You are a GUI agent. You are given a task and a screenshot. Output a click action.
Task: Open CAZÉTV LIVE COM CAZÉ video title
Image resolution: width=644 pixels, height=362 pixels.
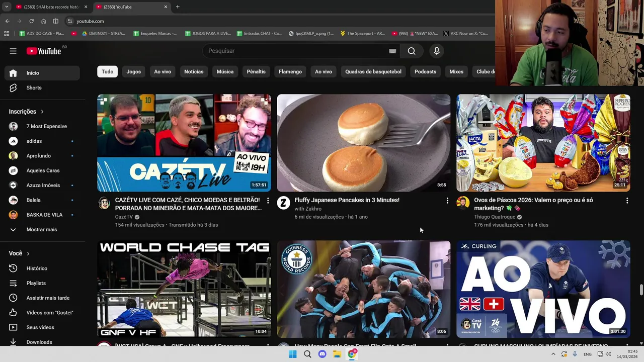tap(188, 204)
